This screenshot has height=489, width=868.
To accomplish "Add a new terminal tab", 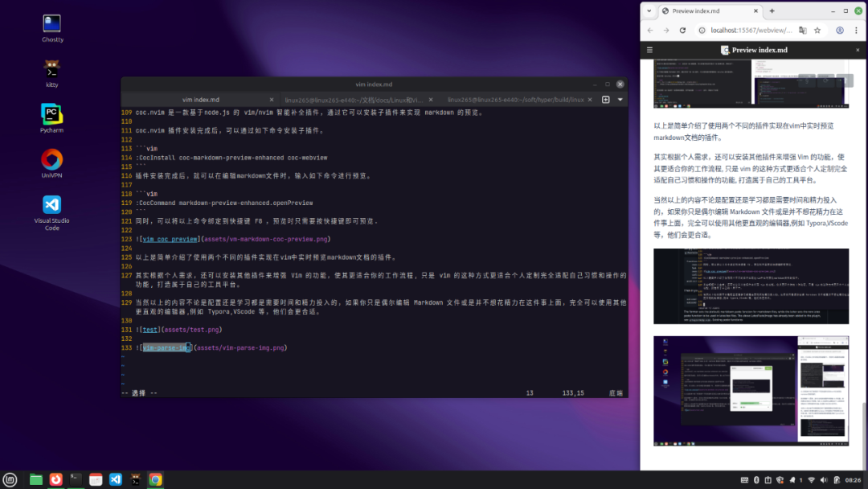I will coord(606,100).
